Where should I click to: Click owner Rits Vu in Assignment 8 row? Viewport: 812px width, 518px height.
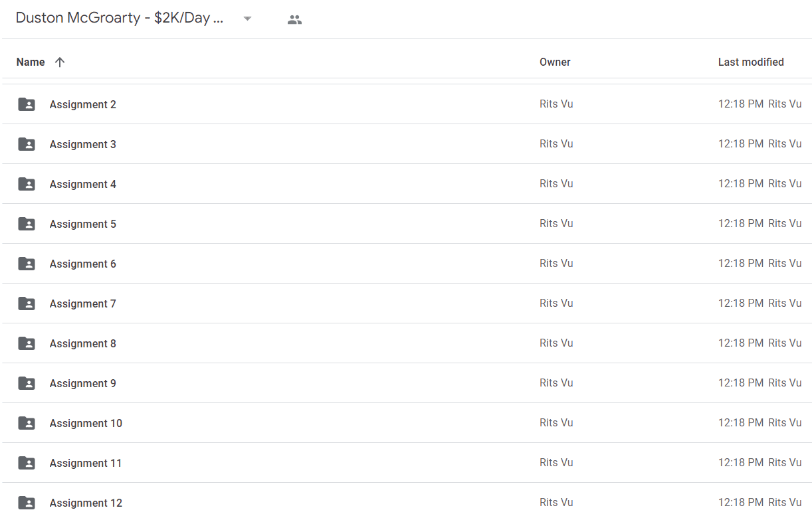tap(556, 343)
